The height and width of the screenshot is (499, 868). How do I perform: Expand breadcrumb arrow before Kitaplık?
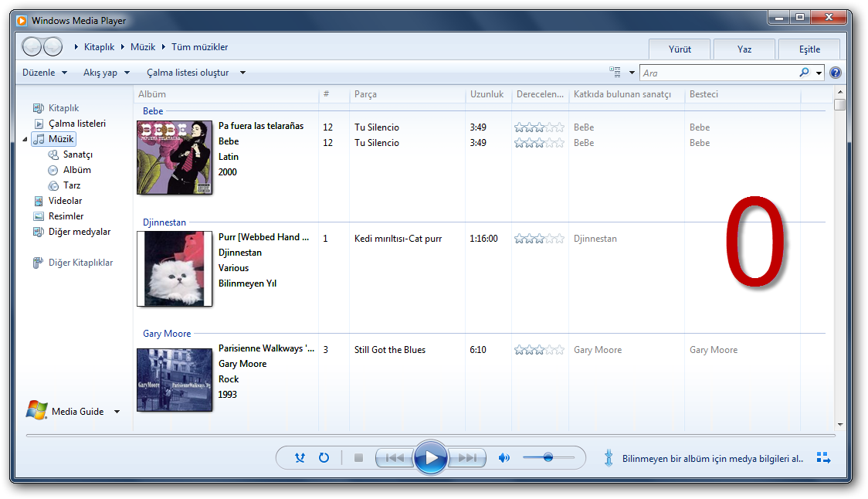point(76,47)
